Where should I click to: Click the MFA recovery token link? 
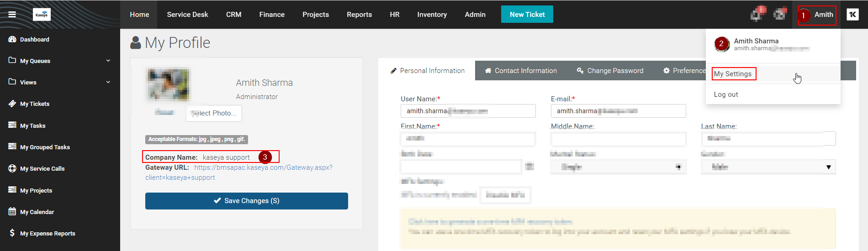[x=490, y=222]
